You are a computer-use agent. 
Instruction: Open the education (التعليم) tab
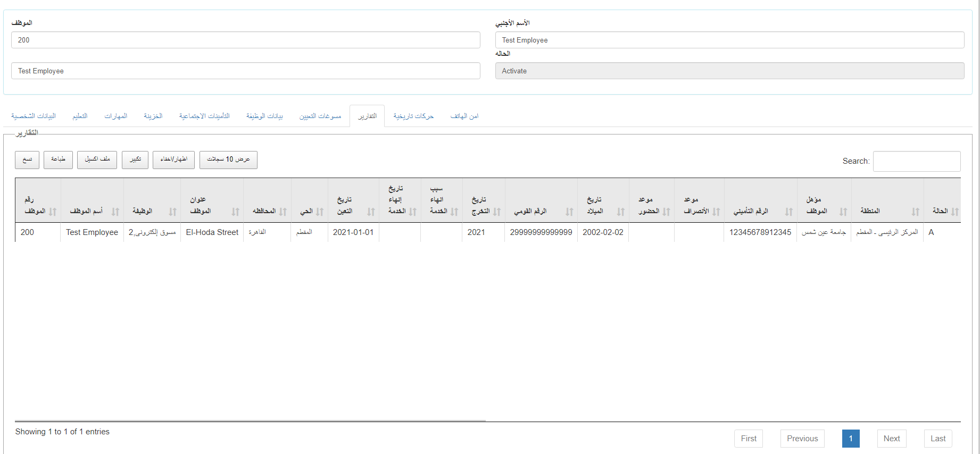tap(80, 116)
